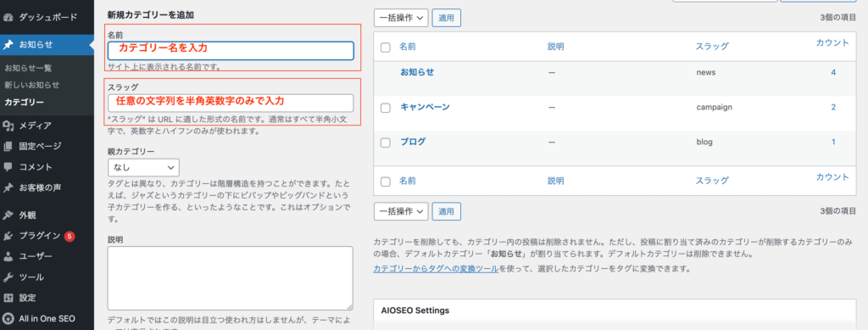Click the settings icon beside 設定
The width and height of the screenshot is (868, 330).
(8, 298)
